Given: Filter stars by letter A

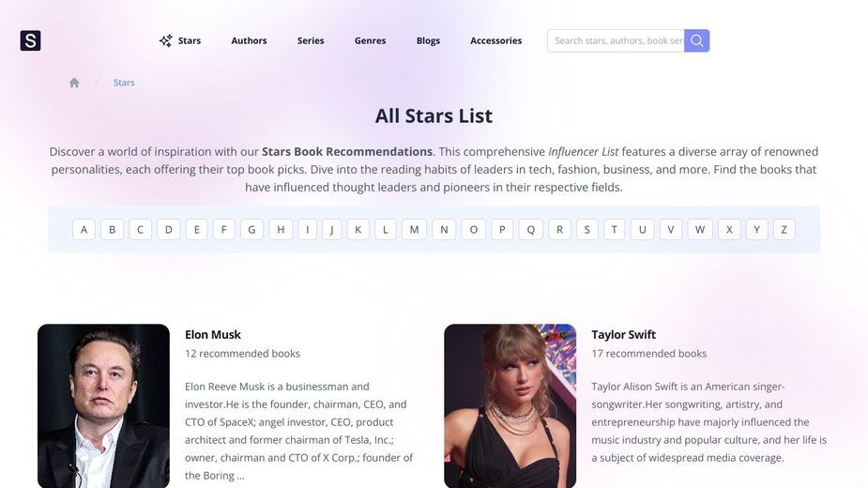Looking at the screenshot, I should click(x=84, y=229).
